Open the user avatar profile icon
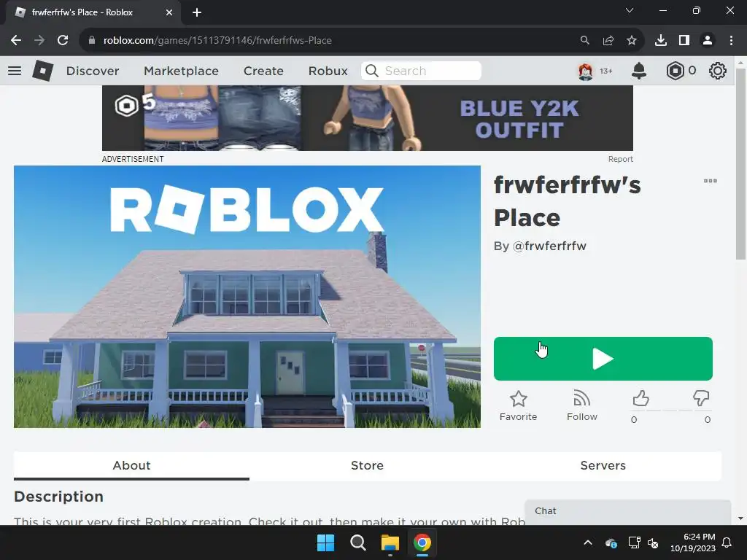747x560 pixels. point(586,71)
